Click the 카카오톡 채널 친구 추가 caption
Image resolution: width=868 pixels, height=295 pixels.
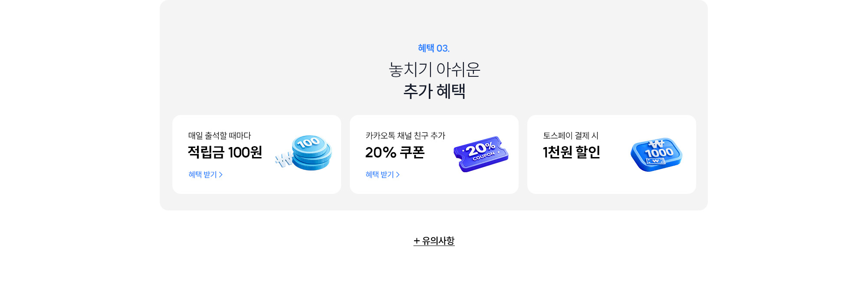[405, 136]
